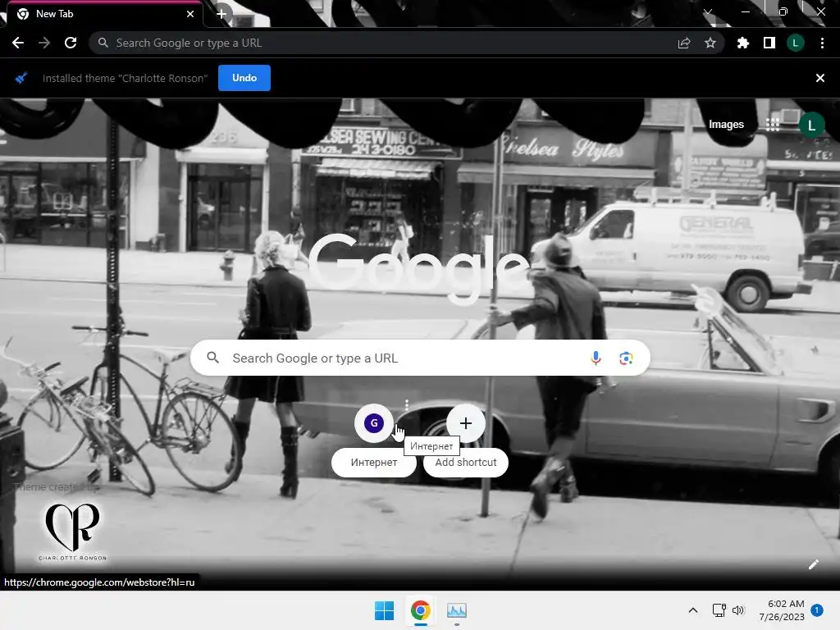840x630 pixels.
Task: Share this page icon in address bar
Action: (684, 43)
